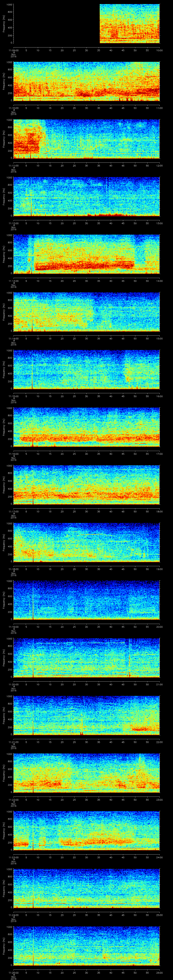Click the 11:09:00 start time label
This screenshot has width=173, height=980.
click(13, 50)
